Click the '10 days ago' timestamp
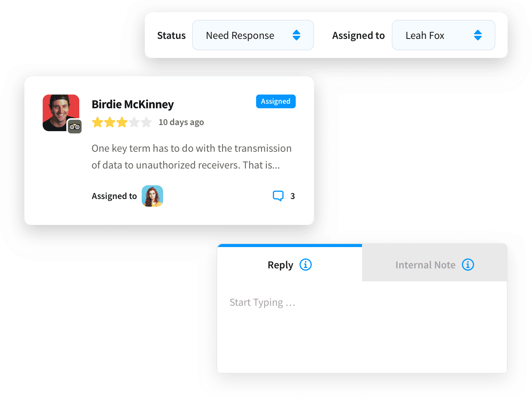 181,122
